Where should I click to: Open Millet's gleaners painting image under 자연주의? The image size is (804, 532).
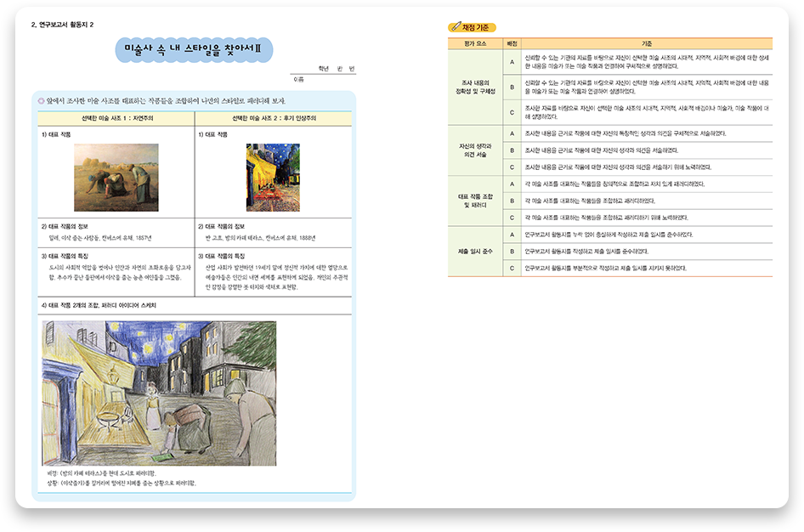116,178
